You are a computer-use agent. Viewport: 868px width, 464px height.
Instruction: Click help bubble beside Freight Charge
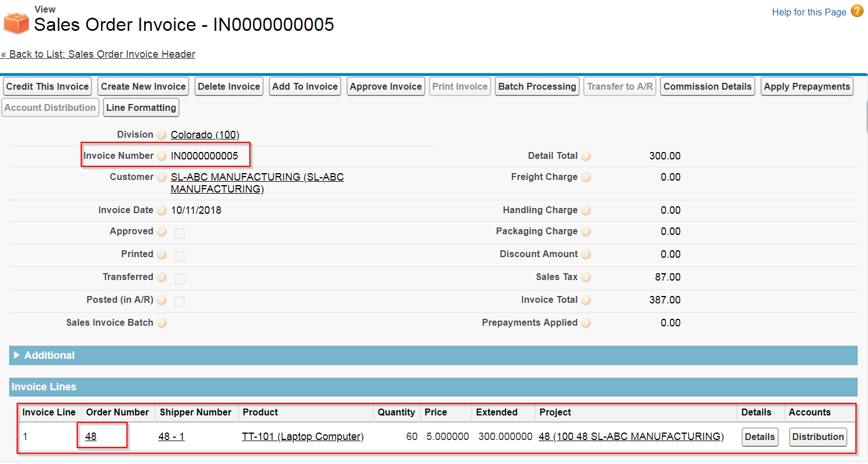[x=586, y=177]
